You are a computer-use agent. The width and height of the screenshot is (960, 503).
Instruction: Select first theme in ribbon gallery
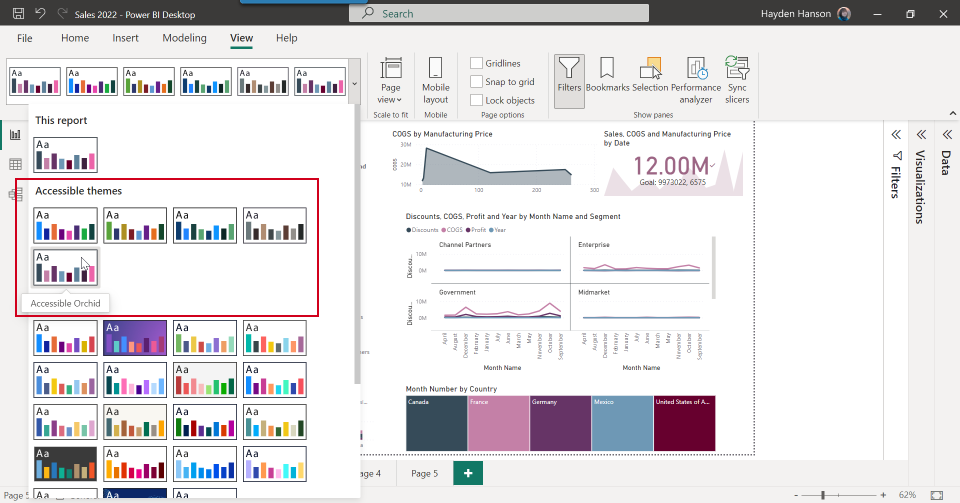(x=35, y=81)
